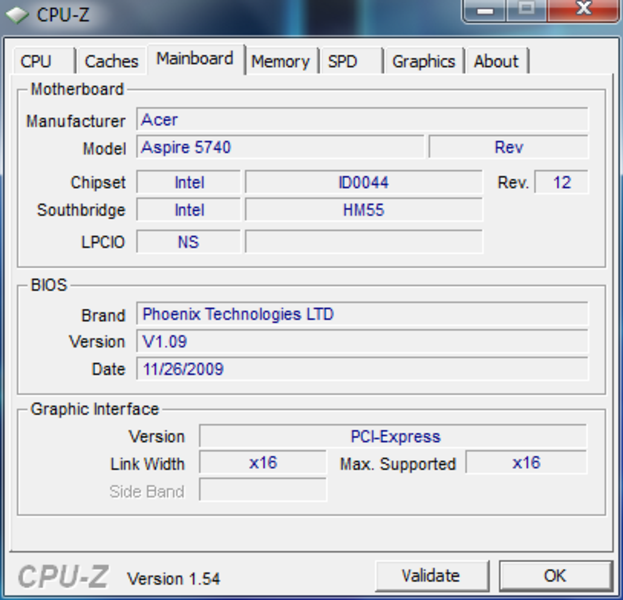Click Graphic Interface Version PCI-Express field
This screenshot has width=623, height=600.
(x=393, y=436)
